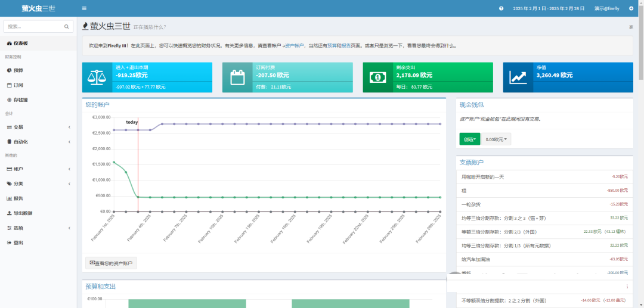Click the date range 2025年2月1日-2月28日
This screenshot has width=644, height=308.
pos(549,8)
